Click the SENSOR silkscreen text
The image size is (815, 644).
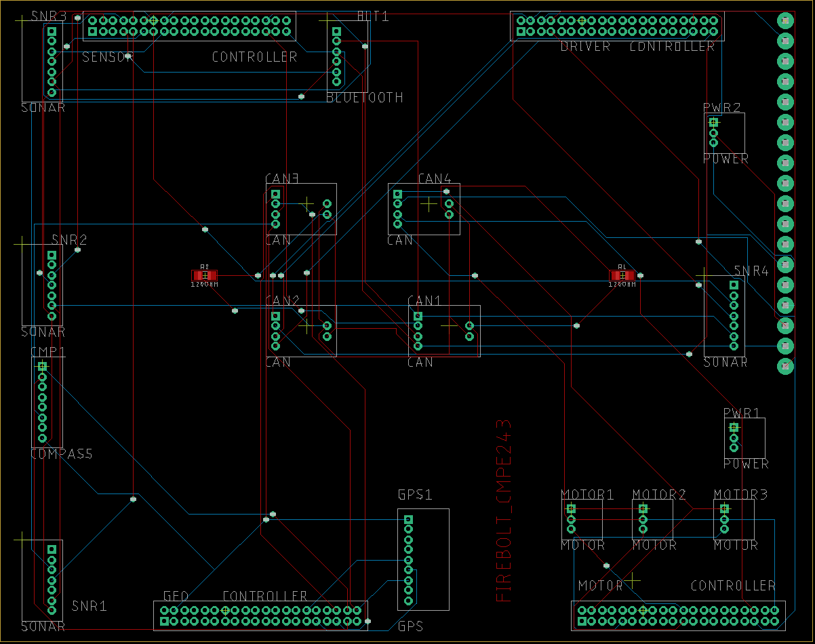[107, 57]
